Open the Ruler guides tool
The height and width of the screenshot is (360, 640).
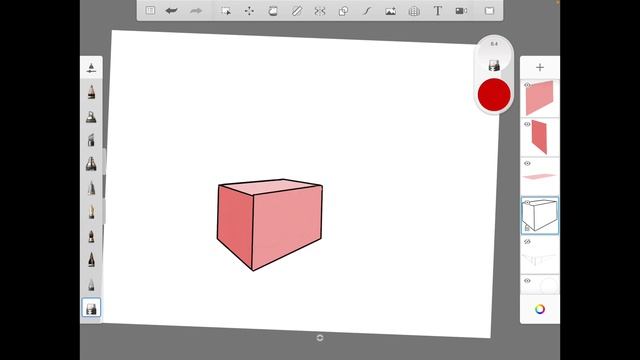coord(297,11)
